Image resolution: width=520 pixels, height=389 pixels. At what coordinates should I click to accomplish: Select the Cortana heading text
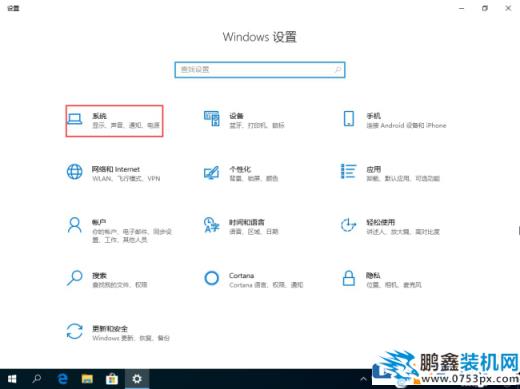tap(241, 275)
